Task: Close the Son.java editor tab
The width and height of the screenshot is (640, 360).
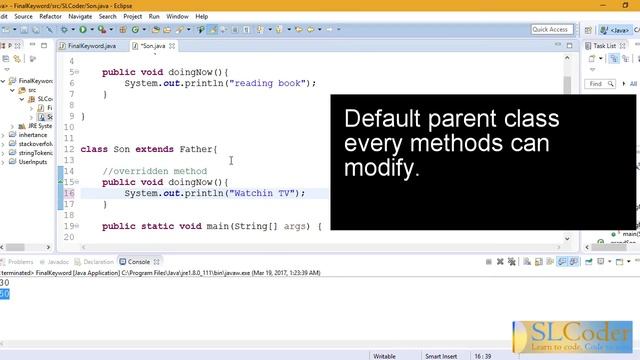Action: point(172,46)
